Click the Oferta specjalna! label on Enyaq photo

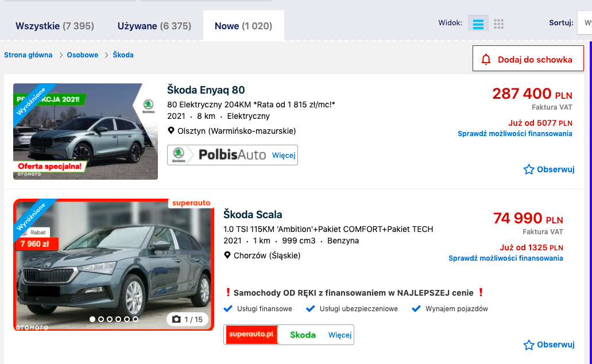(49, 166)
